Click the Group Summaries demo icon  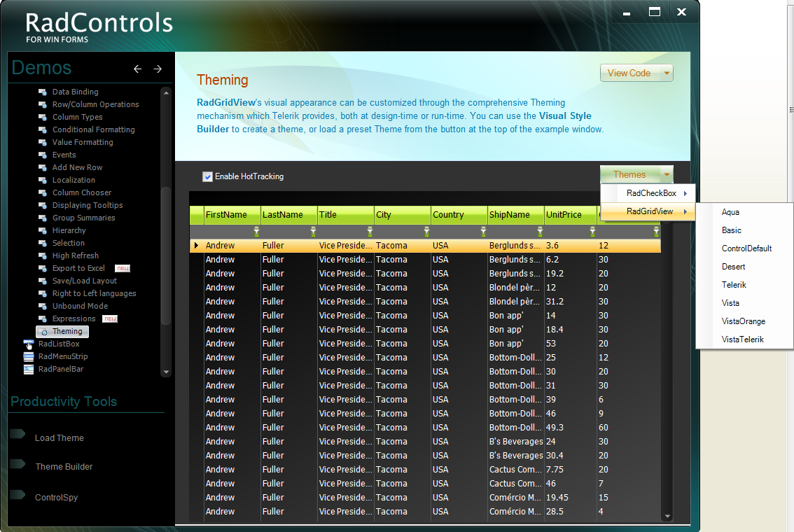click(x=43, y=218)
